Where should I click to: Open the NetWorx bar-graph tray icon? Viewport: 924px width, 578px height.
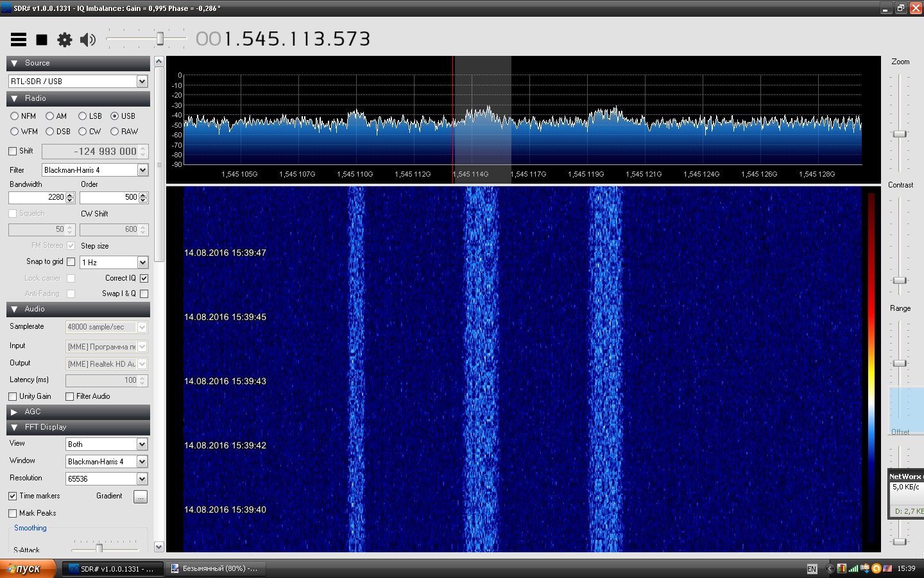(842, 568)
